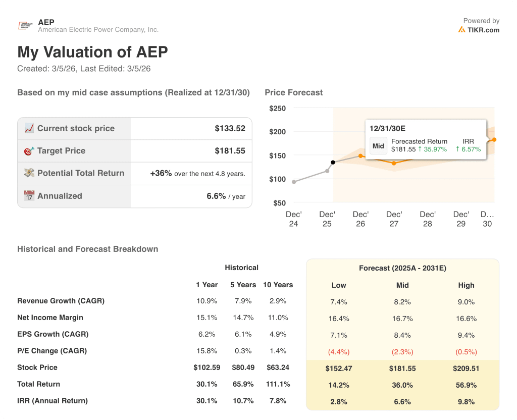
Task: Click the gray Dec '24 chart data point
Action: click(294, 182)
